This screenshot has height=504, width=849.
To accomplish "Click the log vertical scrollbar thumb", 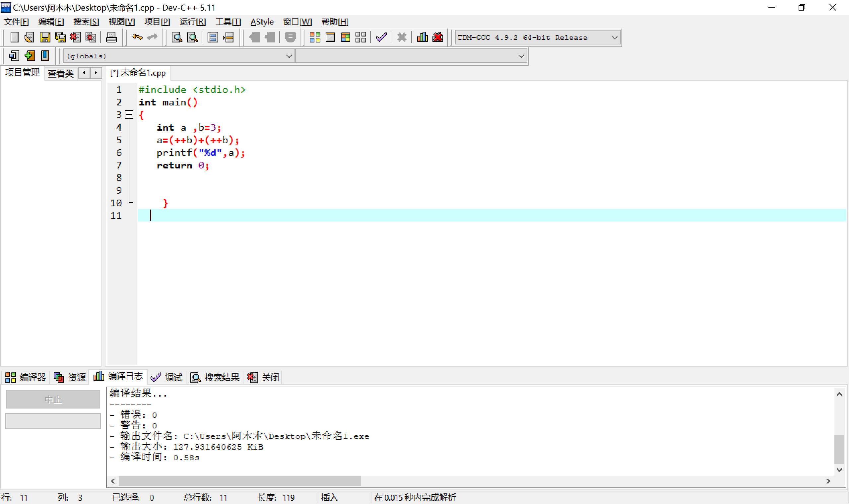I will tap(839, 449).
